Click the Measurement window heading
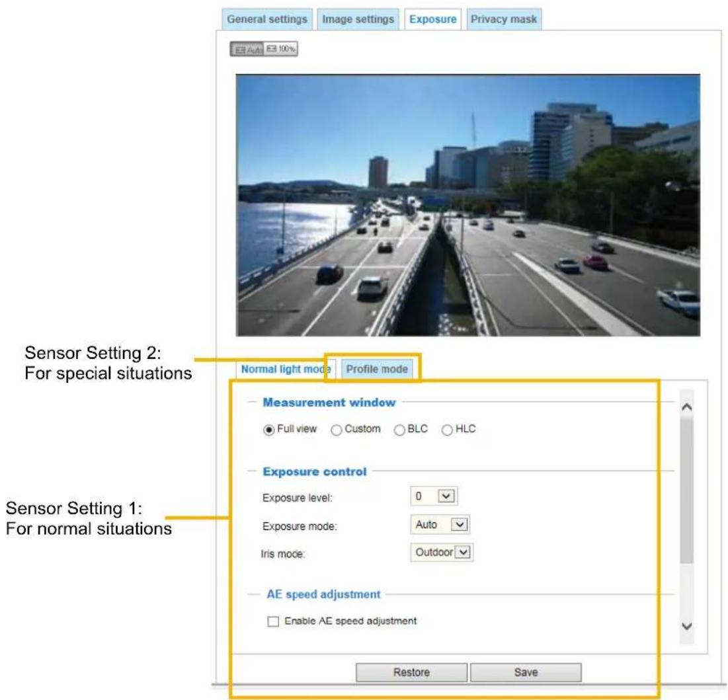Viewport: 728px width, 700px height. (x=329, y=403)
